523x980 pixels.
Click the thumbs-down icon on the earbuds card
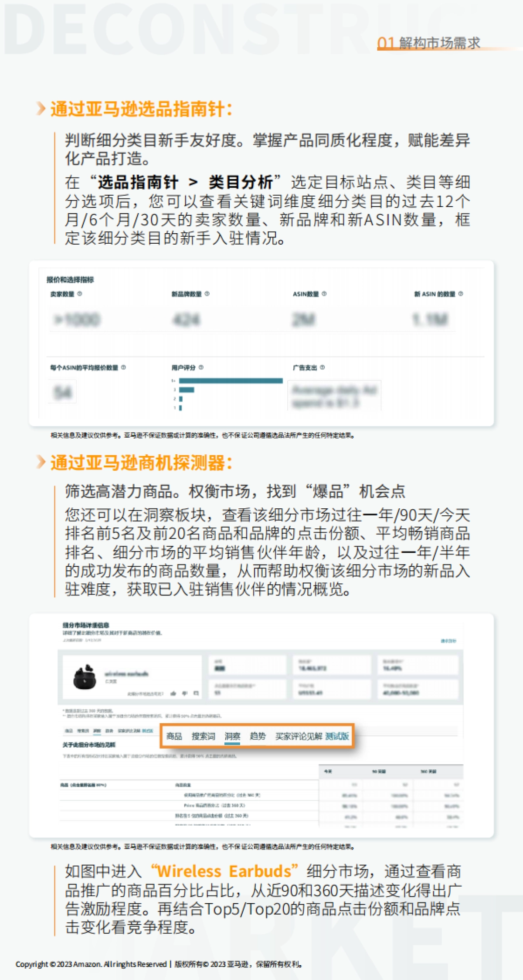tap(185, 693)
